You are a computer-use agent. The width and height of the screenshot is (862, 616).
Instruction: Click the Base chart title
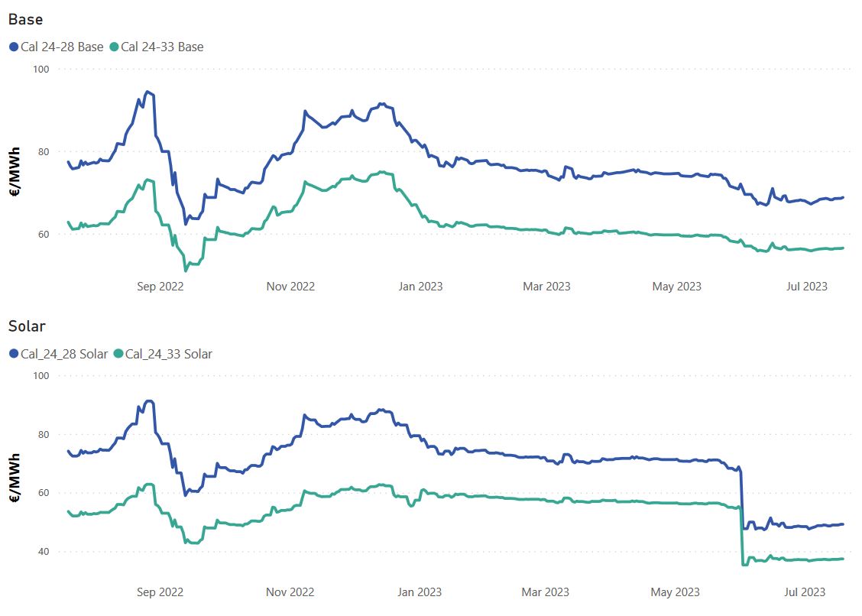25,19
